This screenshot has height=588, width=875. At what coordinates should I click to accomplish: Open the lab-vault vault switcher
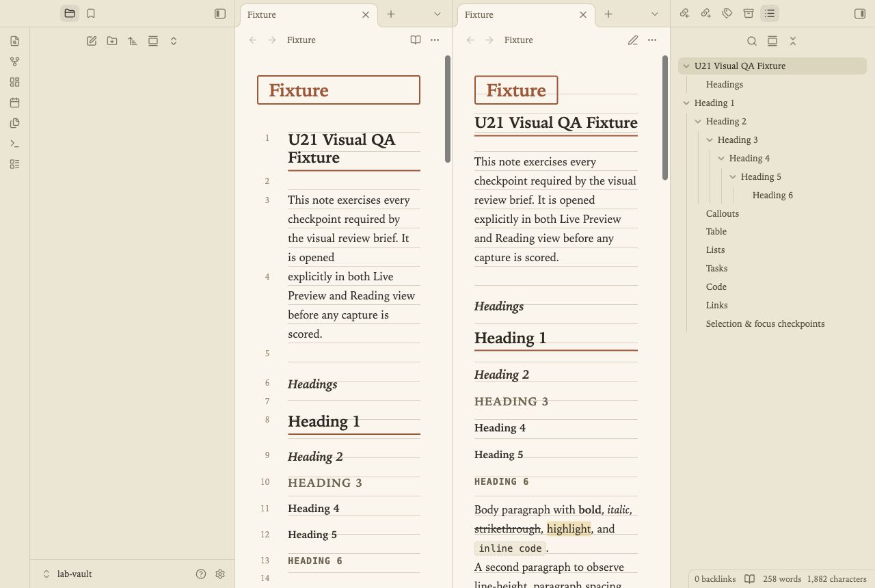tap(68, 574)
